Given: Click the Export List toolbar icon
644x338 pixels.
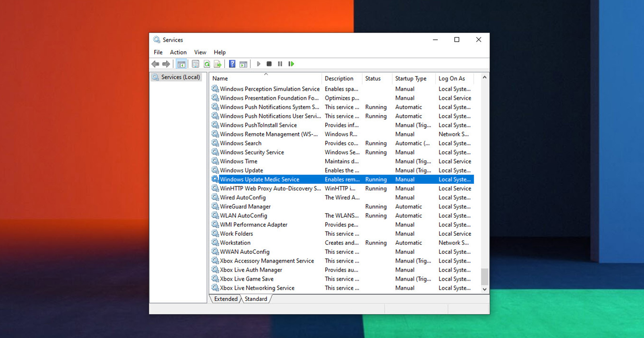Looking at the screenshot, I should click(218, 64).
